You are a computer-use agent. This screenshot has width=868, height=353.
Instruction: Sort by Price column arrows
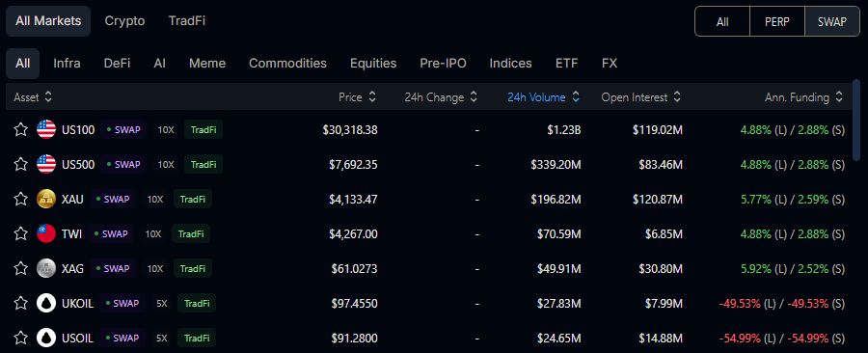372,96
